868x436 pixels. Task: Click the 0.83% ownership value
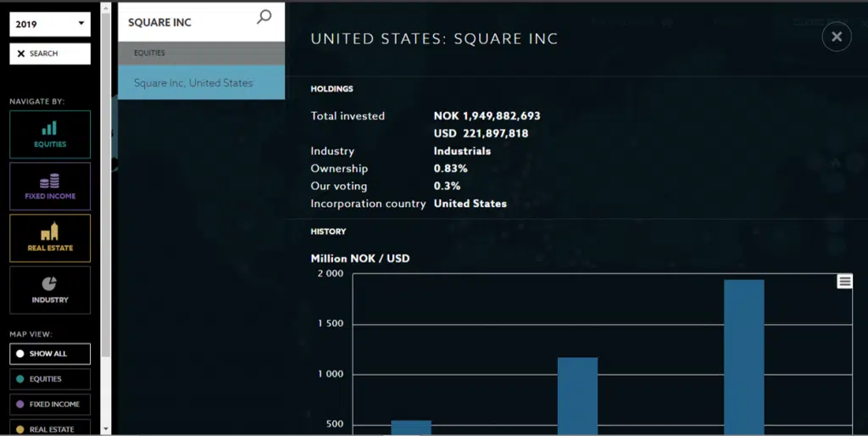(x=451, y=169)
